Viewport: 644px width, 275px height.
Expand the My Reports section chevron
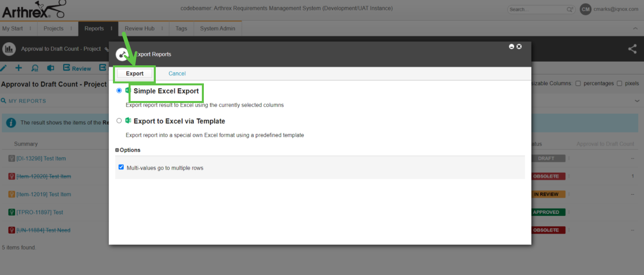tap(637, 101)
